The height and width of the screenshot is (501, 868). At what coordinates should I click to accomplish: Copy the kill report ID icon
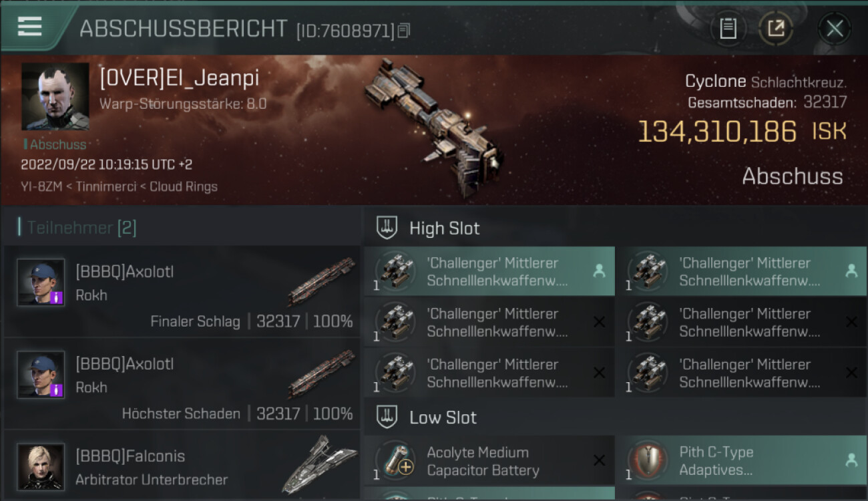(x=404, y=31)
